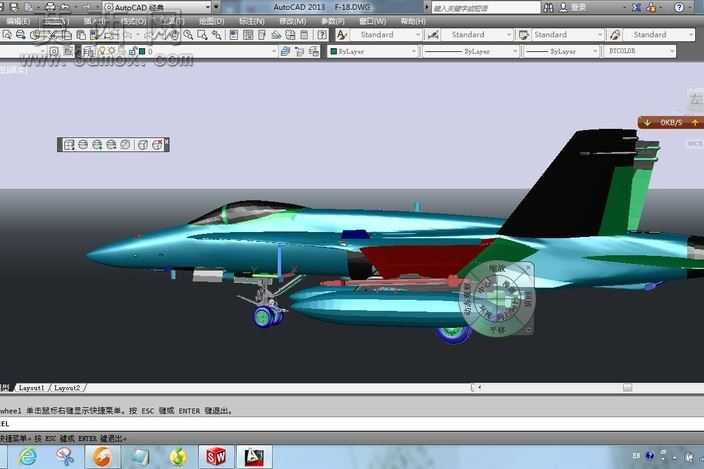Close the navigation steering wheel
This screenshot has height=469, width=704.
[x=527, y=268]
